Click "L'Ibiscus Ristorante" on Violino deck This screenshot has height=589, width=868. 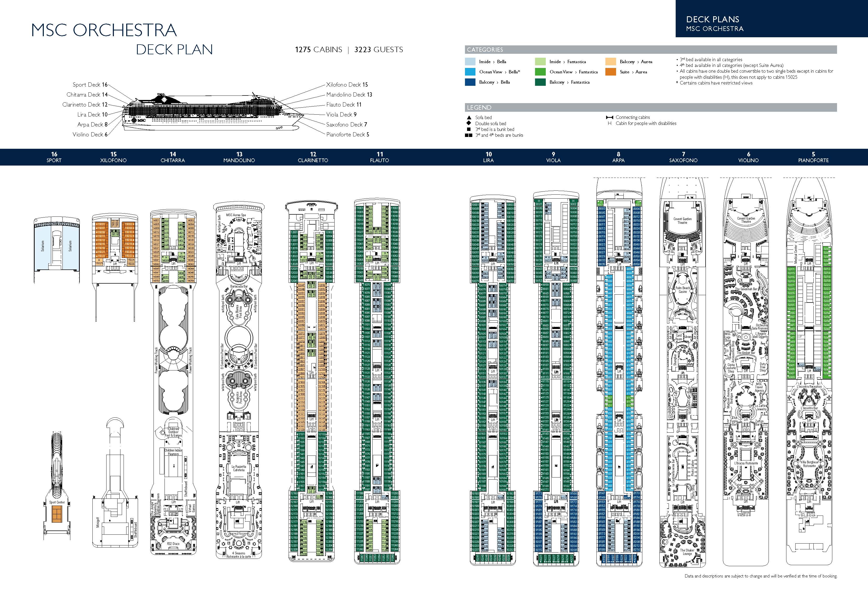746,463
